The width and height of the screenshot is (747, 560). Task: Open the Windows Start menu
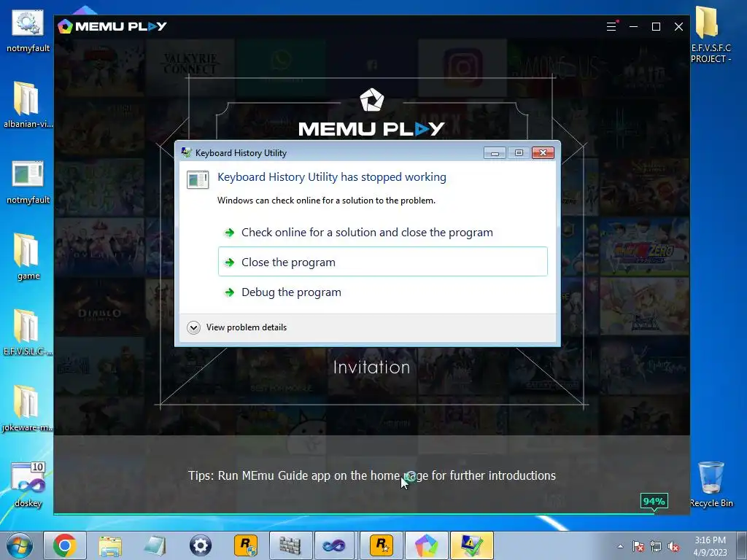click(20, 545)
